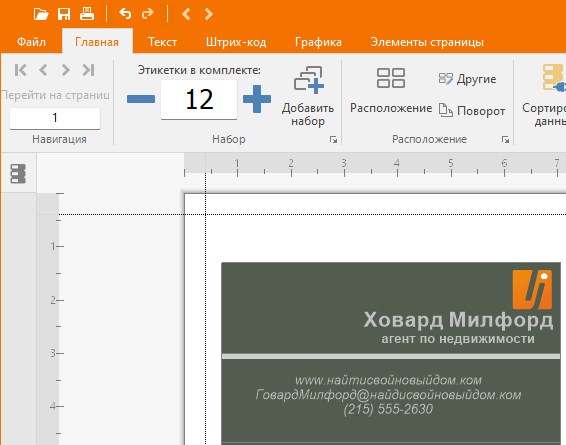Open the Файл menu tab
Image resolution: width=566 pixels, height=445 pixels.
31,42
